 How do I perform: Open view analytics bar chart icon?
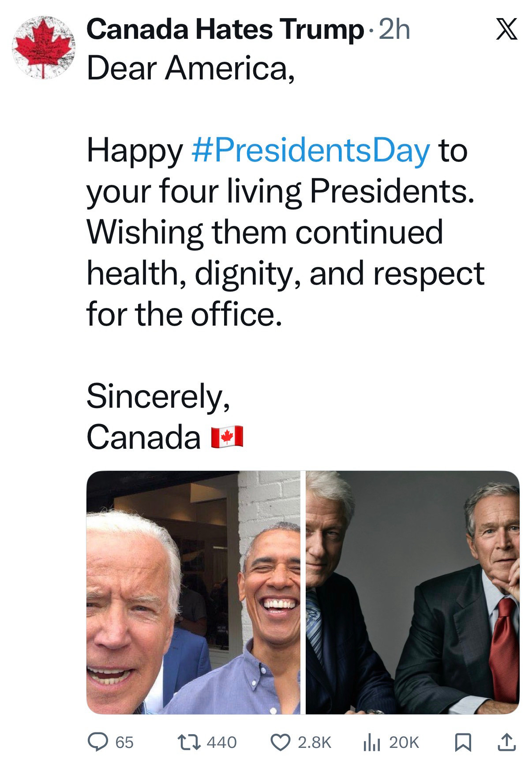pos(371,742)
